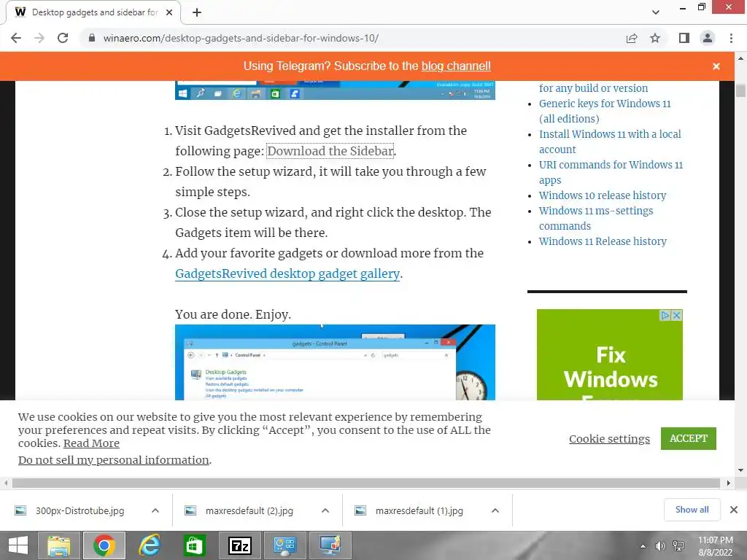747x560 pixels.
Task: Close the downloads bar
Action: pos(734,510)
